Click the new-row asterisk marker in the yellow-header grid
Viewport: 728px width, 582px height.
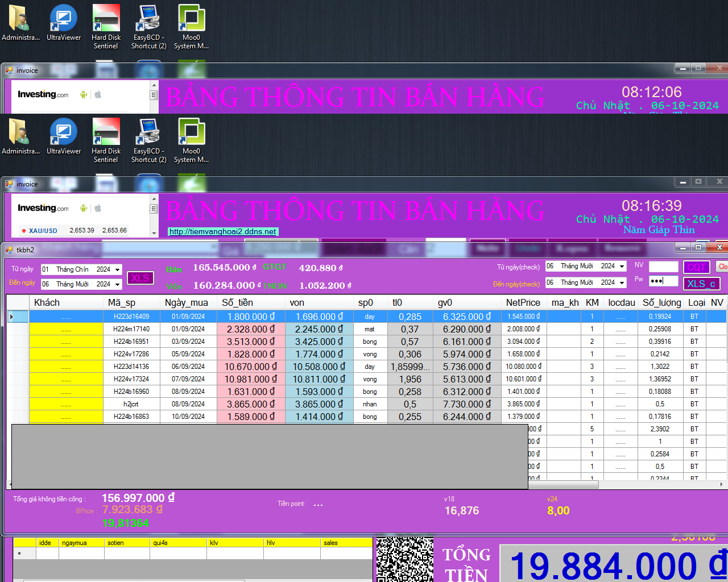coord(19,553)
